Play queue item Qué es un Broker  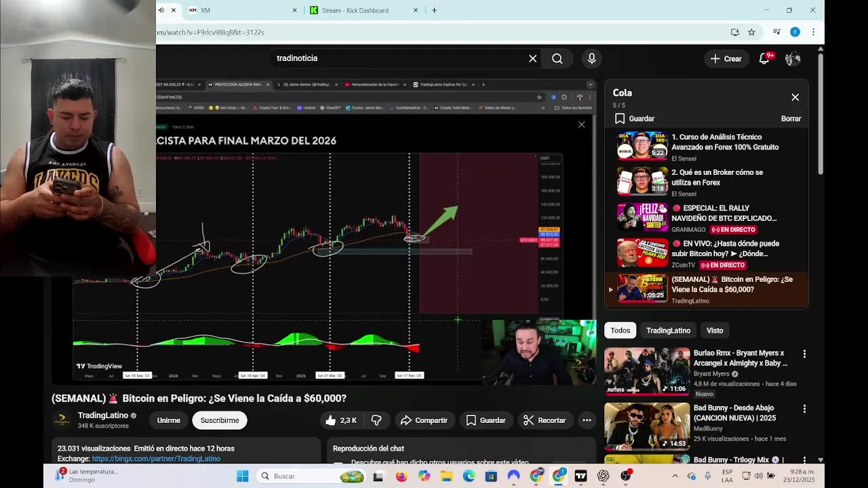click(x=707, y=182)
